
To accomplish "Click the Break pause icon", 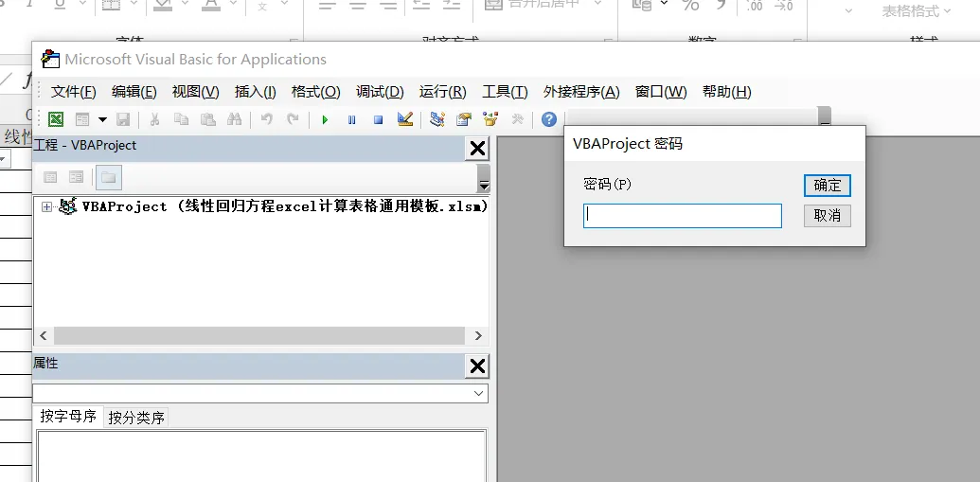I will (352, 119).
